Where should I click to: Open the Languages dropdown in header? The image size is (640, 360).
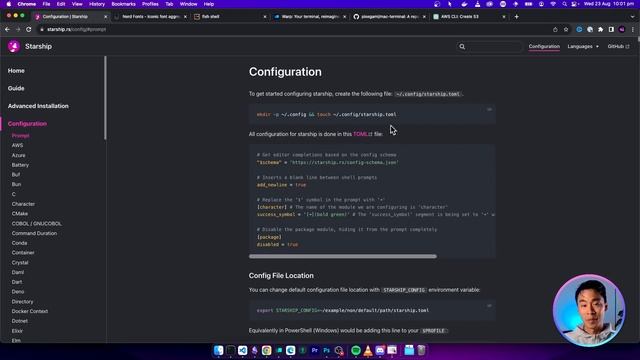click(583, 47)
